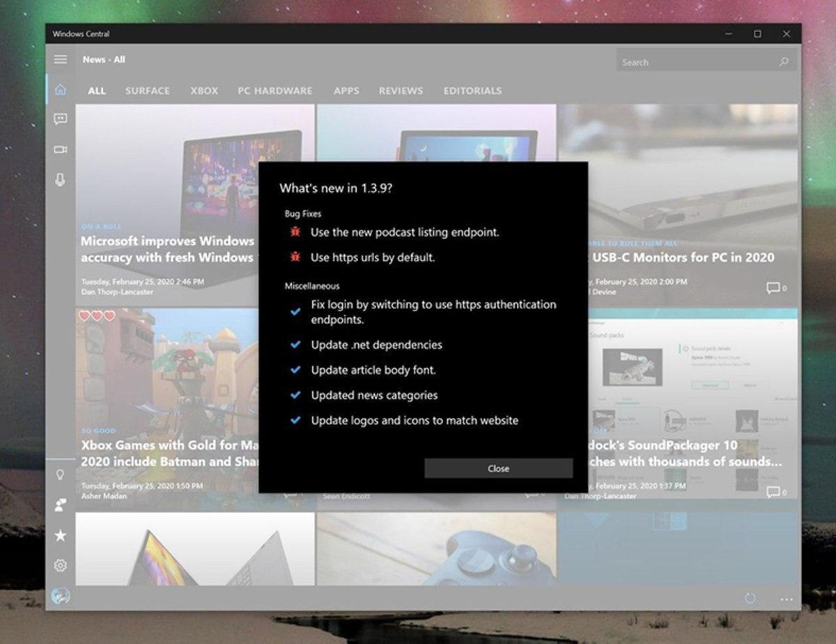Click the lightbulb icon in the sidebar
Image resolution: width=836 pixels, height=644 pixels.
(60, 473)
